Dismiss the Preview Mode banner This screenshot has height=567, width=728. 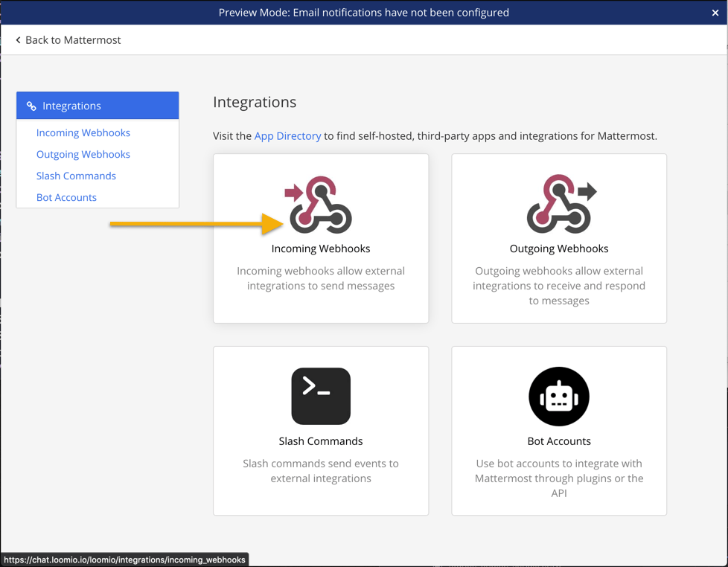(715, 13)
